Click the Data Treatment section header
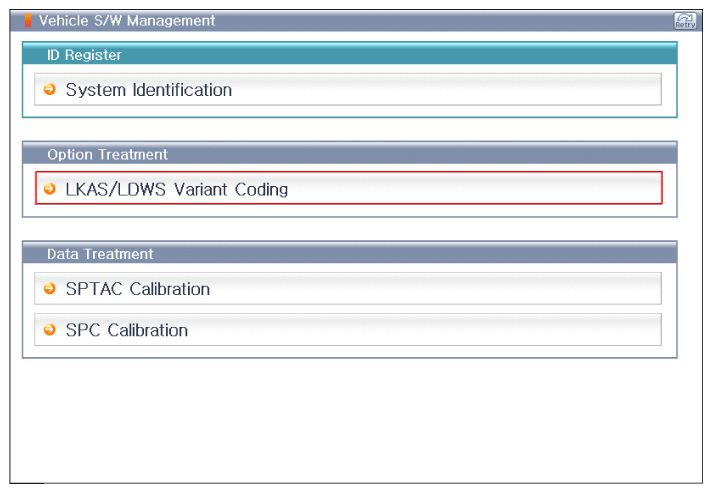This screenshot has width=712, height=493. (x=100, y=254)
